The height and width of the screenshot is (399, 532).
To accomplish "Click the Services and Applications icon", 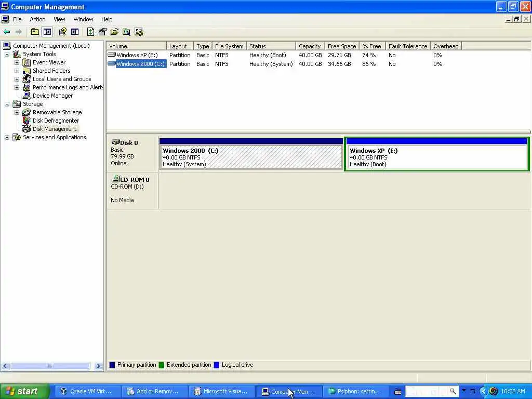I will [16, 137].
